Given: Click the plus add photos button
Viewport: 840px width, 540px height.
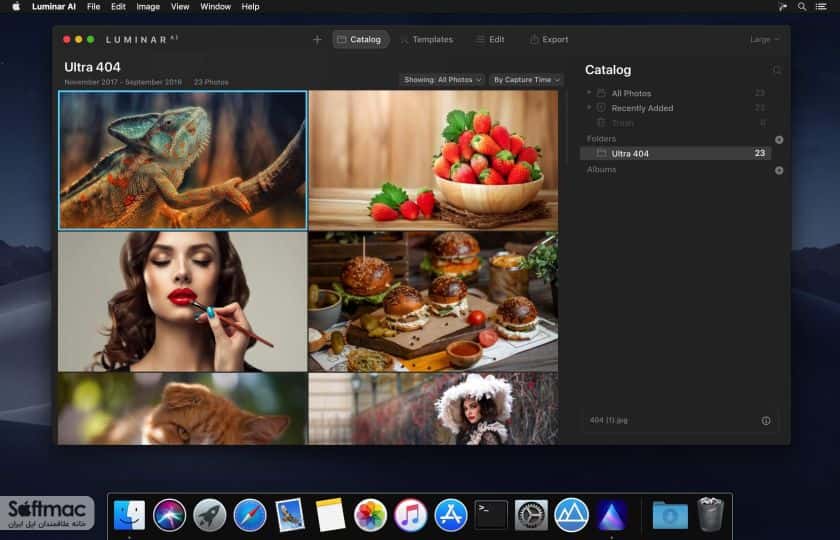Looking at the screenshot, I should (x=317, y=40).
